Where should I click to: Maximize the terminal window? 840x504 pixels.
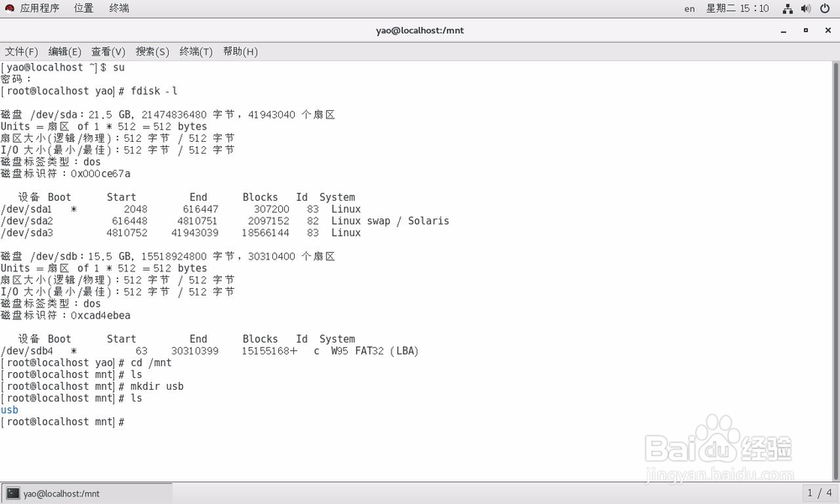tap(806, 30)
